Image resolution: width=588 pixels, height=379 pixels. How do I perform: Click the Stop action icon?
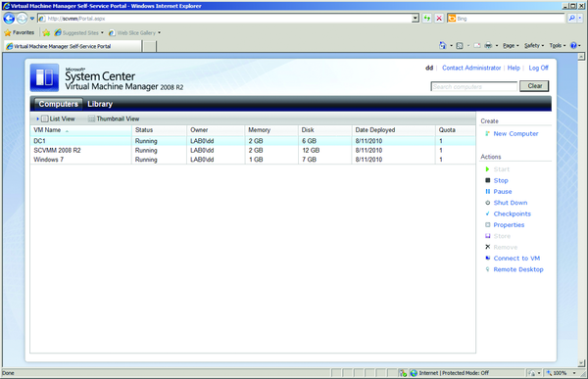[x=487, y=180]
